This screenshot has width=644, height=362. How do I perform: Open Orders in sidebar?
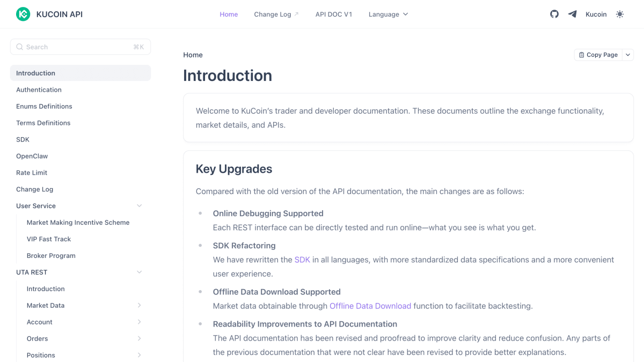(x=38, y=339)
